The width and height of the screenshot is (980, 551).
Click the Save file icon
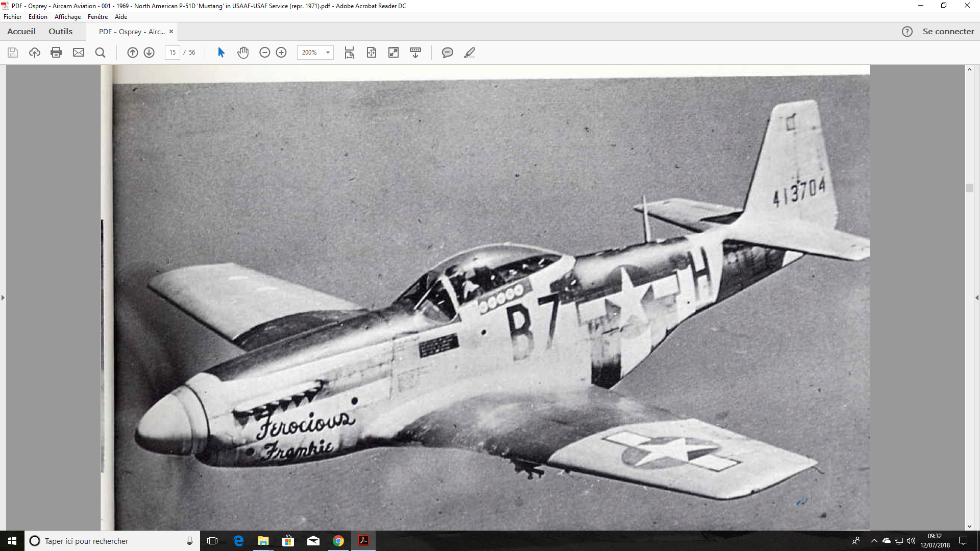click(13, 53)
